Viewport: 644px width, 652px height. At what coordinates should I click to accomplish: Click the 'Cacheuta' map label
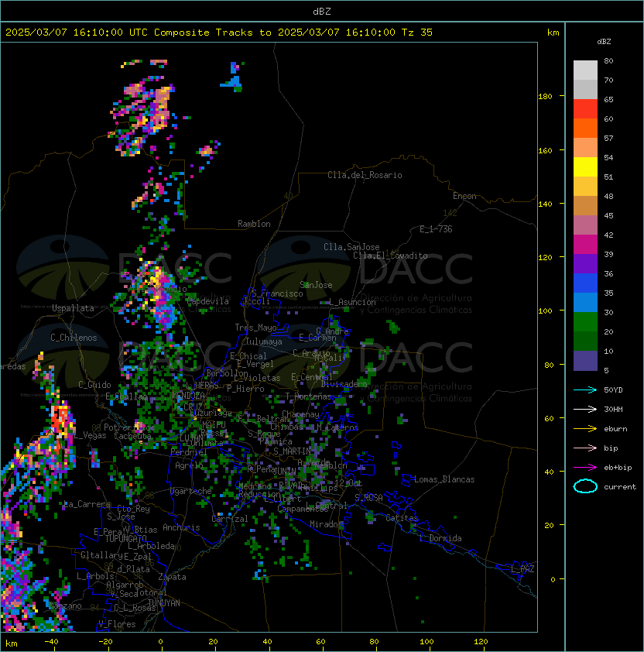pyautogui.click(x=132, y=436)
